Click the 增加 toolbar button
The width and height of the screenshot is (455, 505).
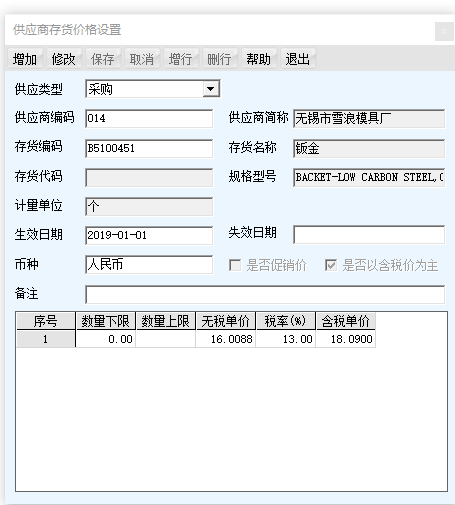pos(25,59)
